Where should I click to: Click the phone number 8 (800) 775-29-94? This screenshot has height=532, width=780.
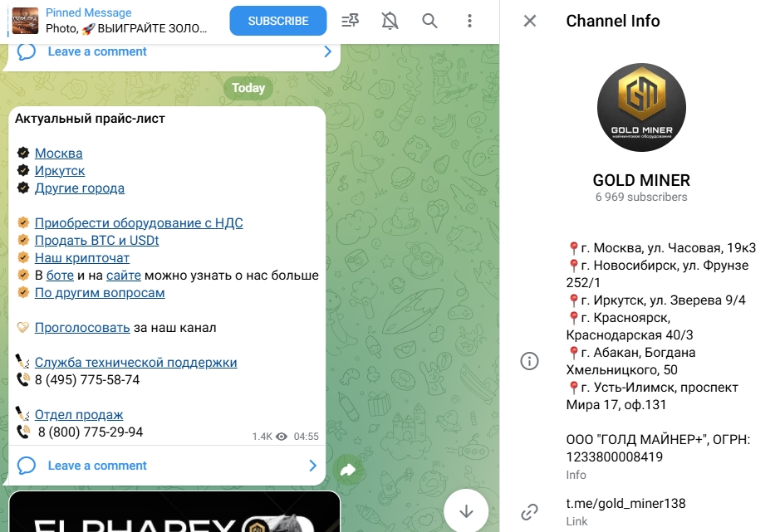[x=91, y=432]
